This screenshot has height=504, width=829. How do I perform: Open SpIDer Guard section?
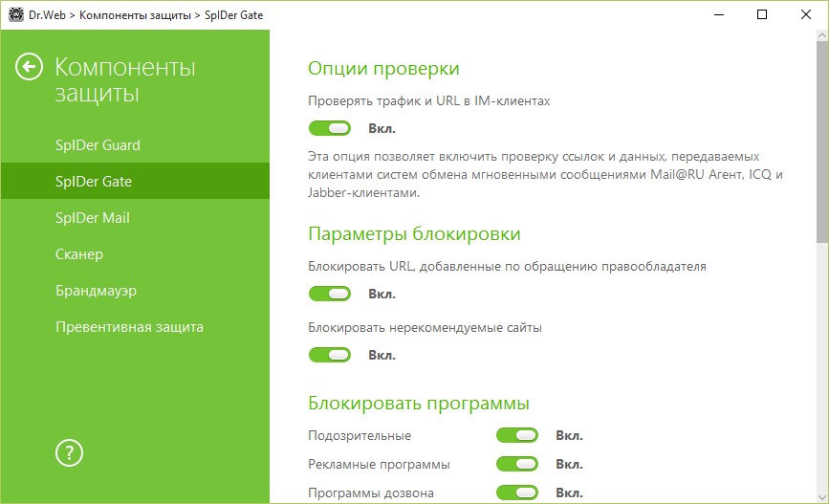coord(136,145)
